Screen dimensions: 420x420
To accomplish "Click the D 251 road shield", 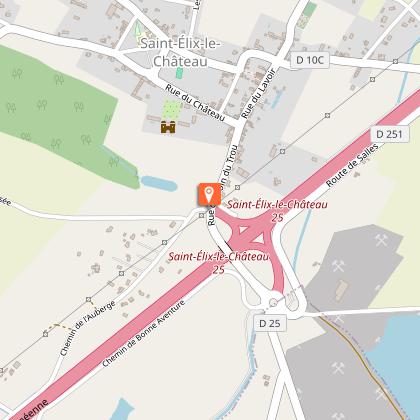I will [x=389, y=134].
